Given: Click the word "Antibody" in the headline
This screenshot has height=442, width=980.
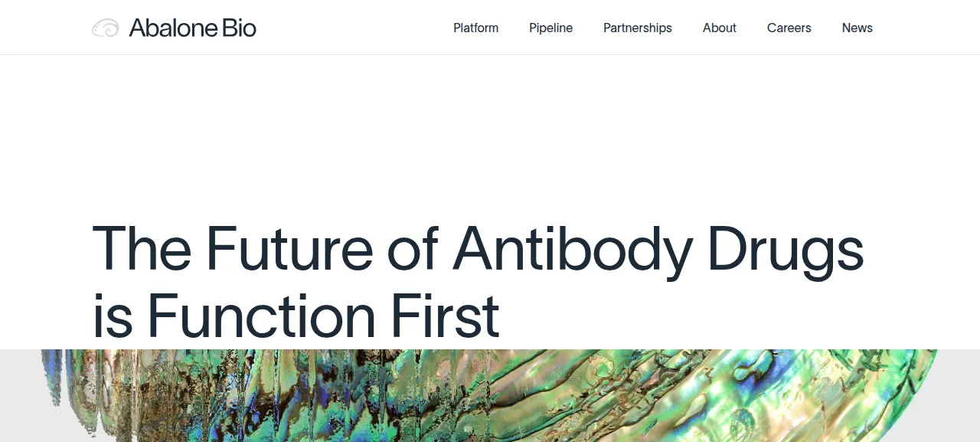Looking at the screenshot, I should tap(573, 253).
